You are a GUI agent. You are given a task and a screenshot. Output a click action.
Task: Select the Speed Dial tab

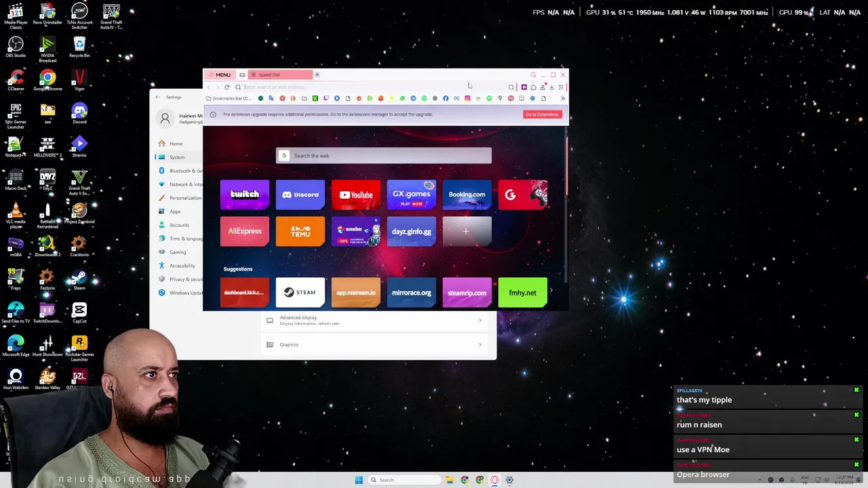[280, 75]
